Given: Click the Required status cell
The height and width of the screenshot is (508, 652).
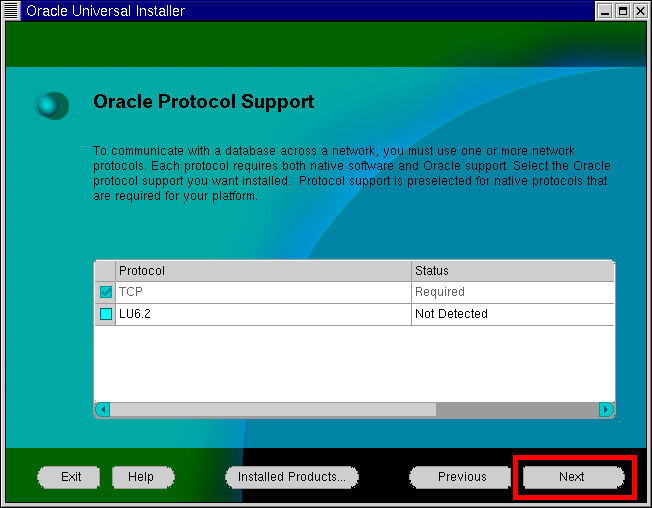Looking at the screenshot, I should coord(512,292).
